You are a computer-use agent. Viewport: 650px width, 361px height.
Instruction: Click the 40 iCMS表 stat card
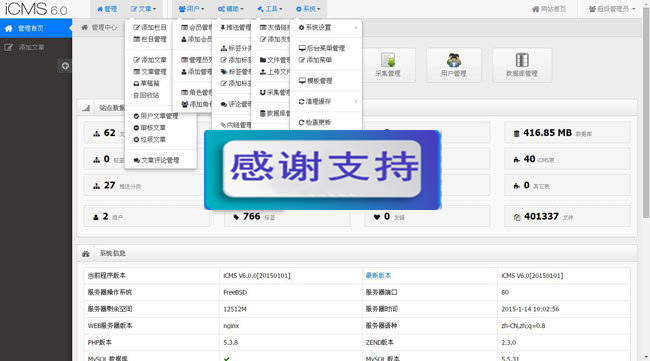tap(567, 159)
